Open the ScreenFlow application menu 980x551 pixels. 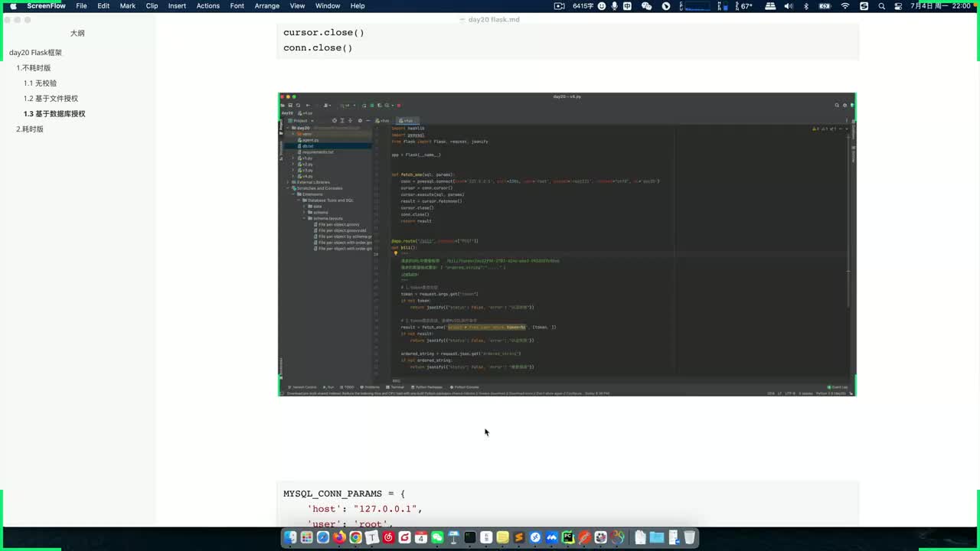[x=46, y=5]
